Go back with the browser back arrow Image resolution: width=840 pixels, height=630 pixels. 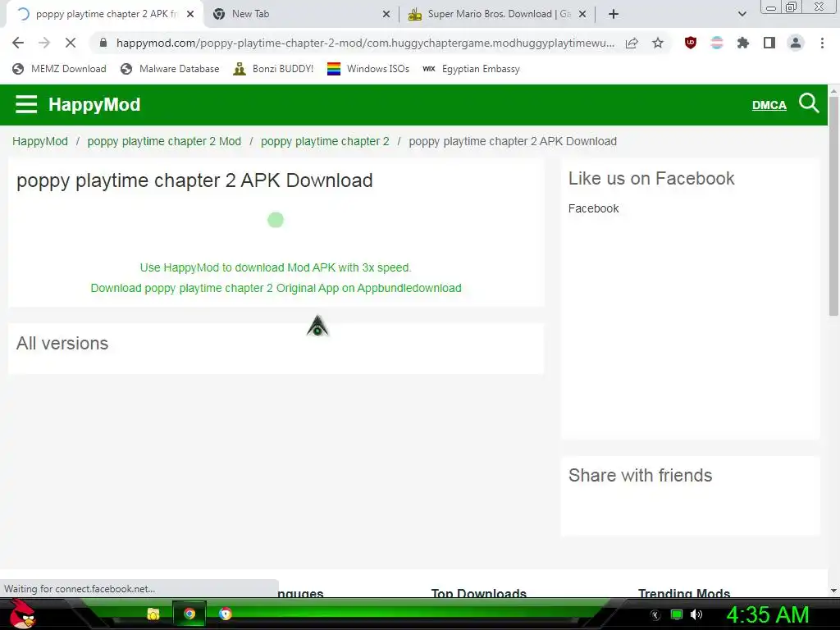tap(18, 43)
